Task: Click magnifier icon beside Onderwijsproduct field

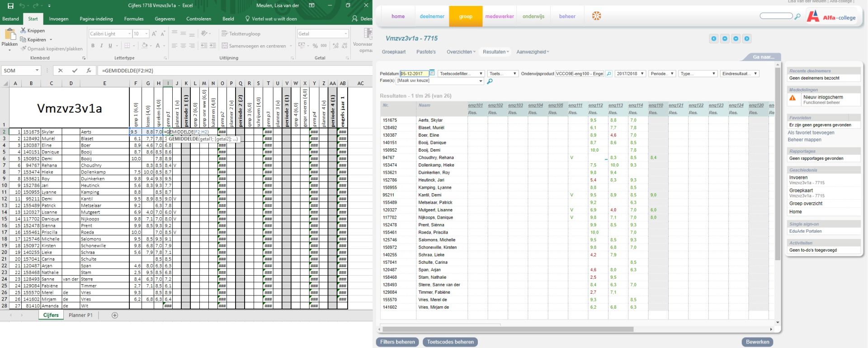Action: tap(609, 74)
